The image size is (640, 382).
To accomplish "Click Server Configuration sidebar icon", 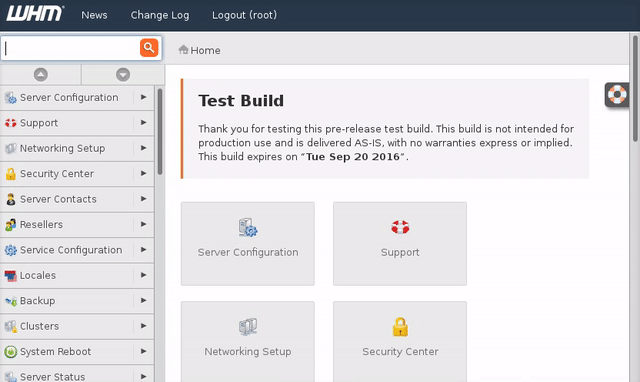I will click(x=11, y=98).
